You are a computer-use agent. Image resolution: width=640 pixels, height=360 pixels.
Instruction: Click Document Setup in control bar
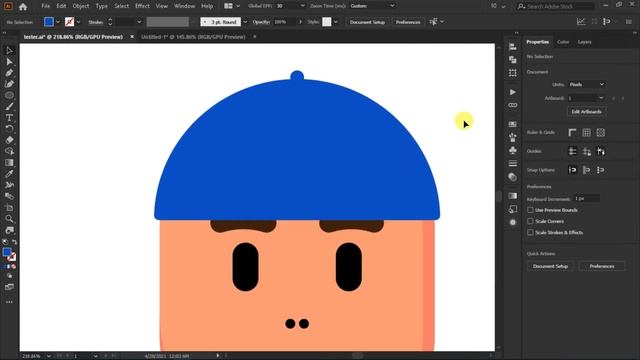click(367, 22)
